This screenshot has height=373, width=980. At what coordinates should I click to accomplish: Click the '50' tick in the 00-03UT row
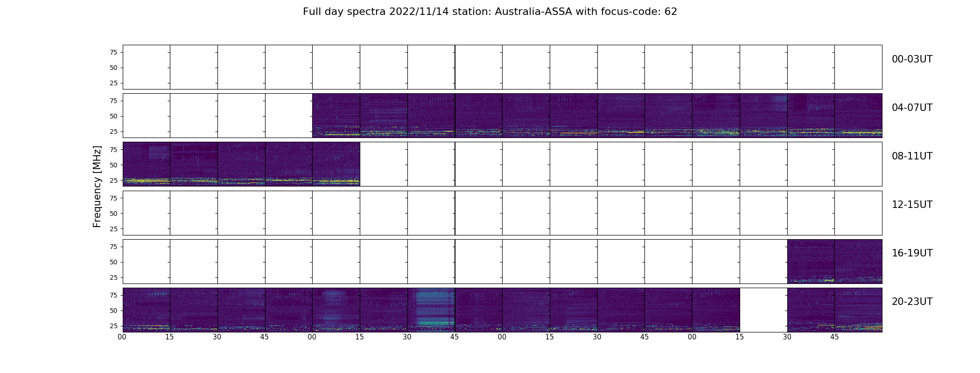point(113,68)
